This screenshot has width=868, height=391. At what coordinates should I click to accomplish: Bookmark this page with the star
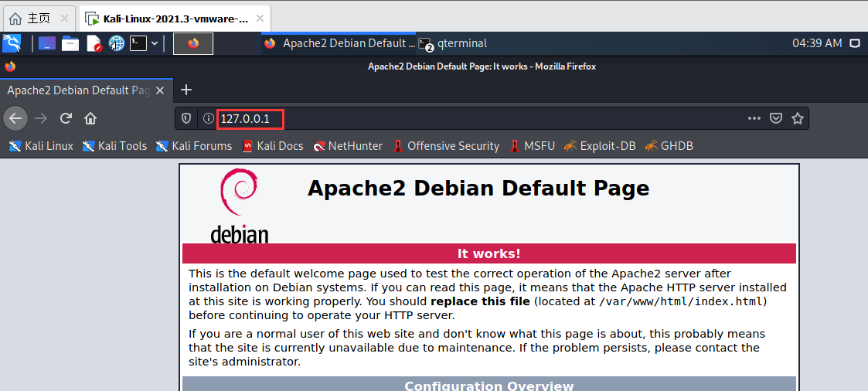pyautogui.click(x=798, y=118)
